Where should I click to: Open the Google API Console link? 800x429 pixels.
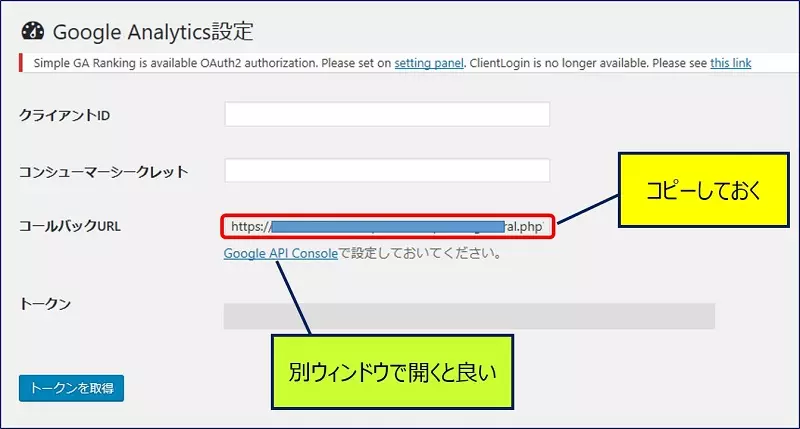pos(281,254)
